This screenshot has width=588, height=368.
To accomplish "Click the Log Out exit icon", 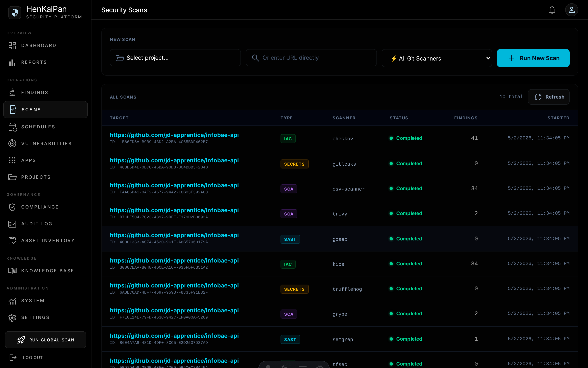I will (x=13, y=357).
